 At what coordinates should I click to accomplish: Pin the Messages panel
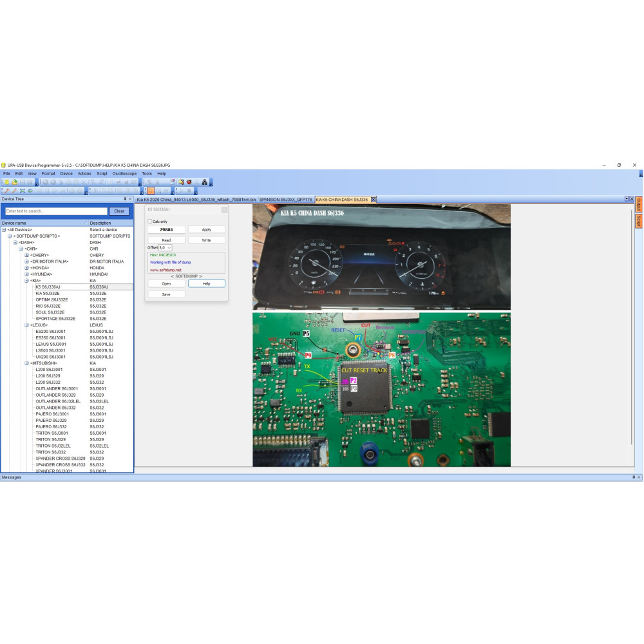[634, 477]
